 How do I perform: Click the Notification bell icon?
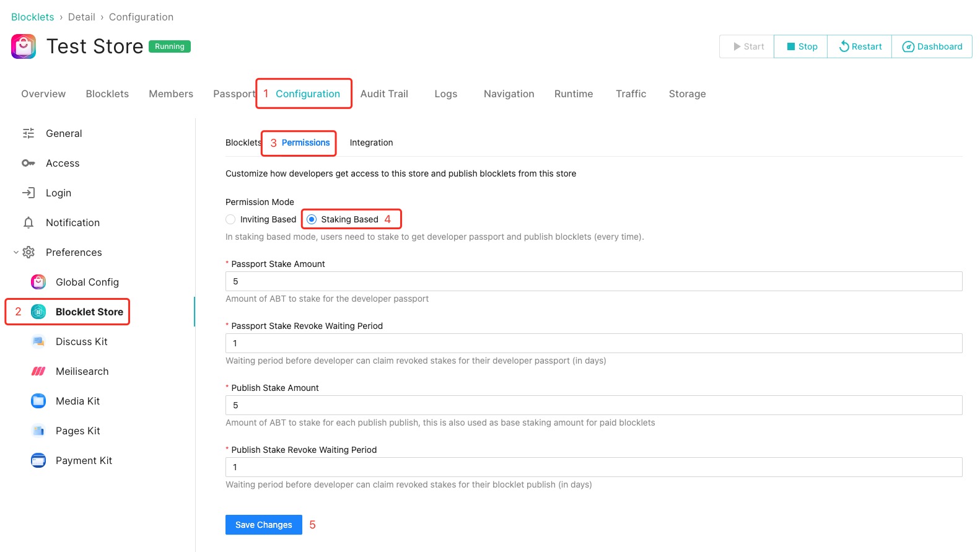[28, 222]
